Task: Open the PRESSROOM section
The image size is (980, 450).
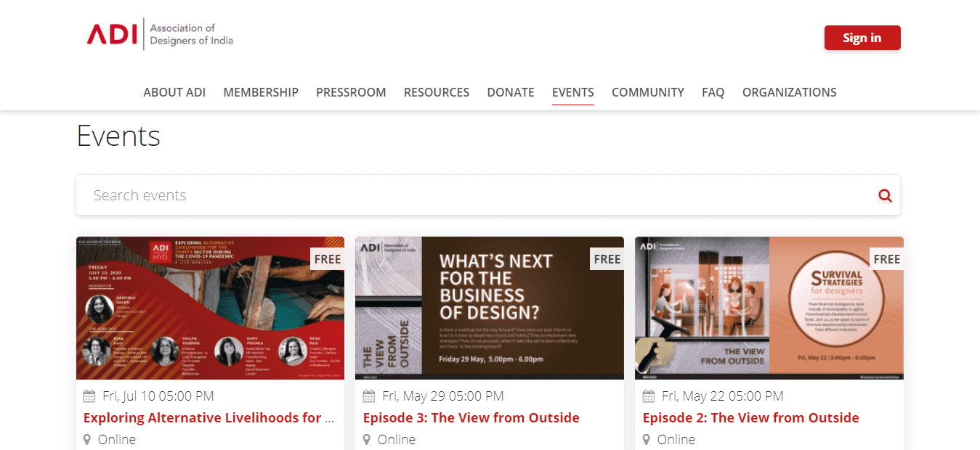Action: tap(351, 92)
